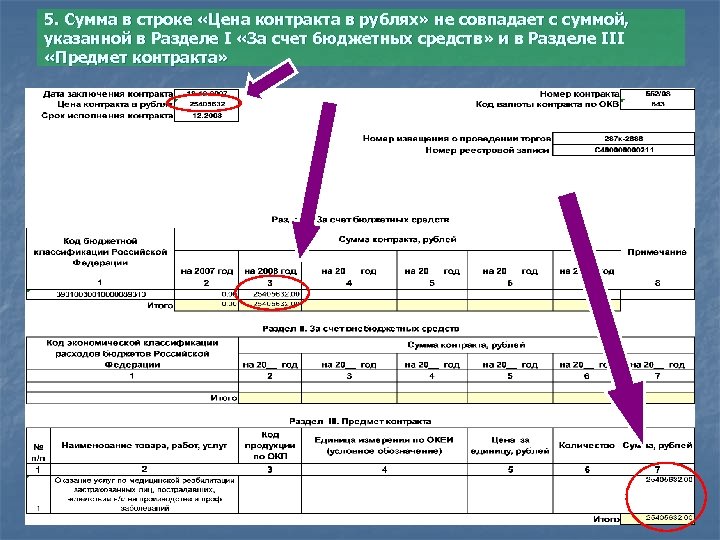Click the "Дата заключения контракта" label
The width and height of the screenshot is (720, 540).
(108, 94)
